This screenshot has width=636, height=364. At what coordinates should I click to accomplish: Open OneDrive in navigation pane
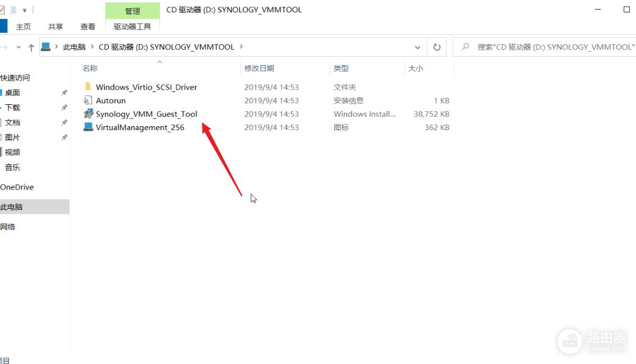click(17, 187)
